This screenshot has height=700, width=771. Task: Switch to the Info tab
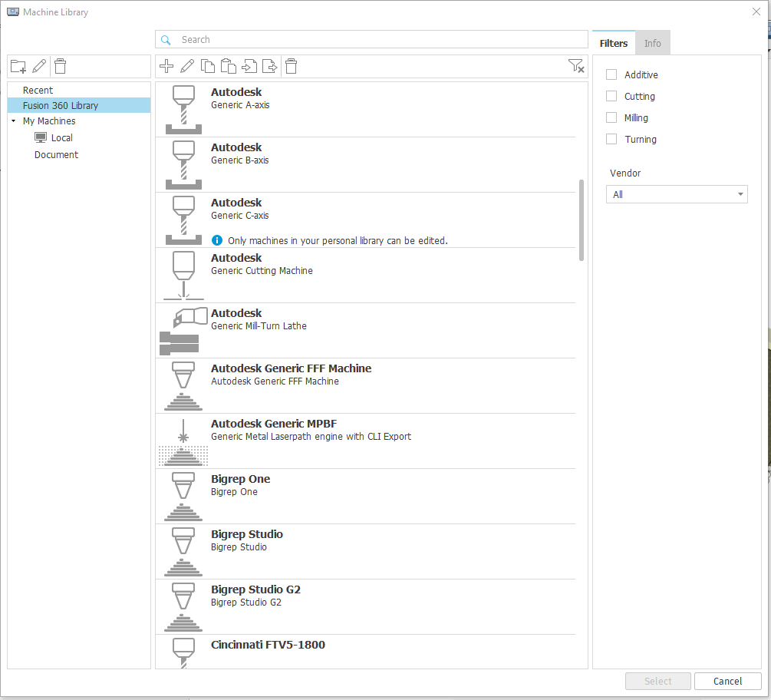[x=653, y=43]
